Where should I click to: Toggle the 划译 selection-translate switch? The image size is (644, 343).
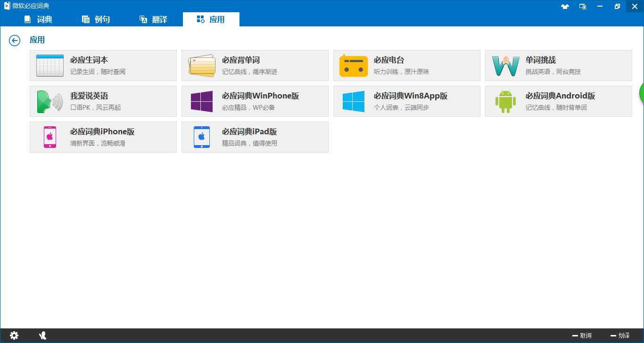click(620, 335)
